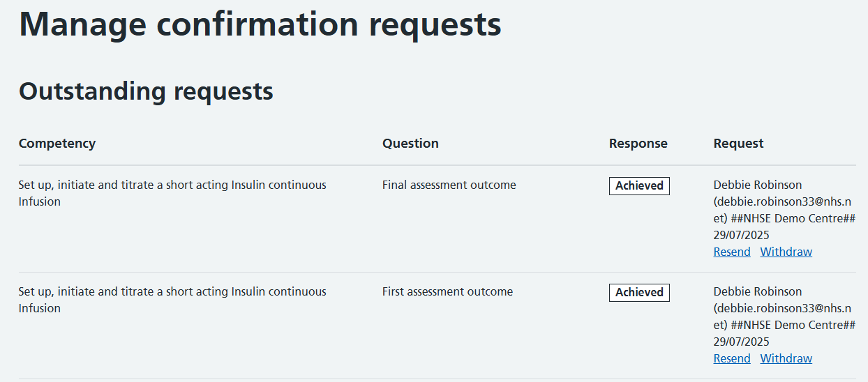This screenshot has width=868, height=382.
Task: Click Resend for the Final assessment outcome request
Action: (732, 252)
